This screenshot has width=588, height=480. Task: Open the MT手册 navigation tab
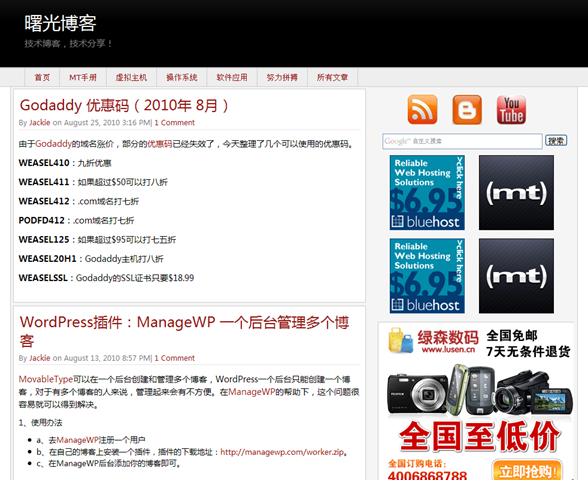83,77
